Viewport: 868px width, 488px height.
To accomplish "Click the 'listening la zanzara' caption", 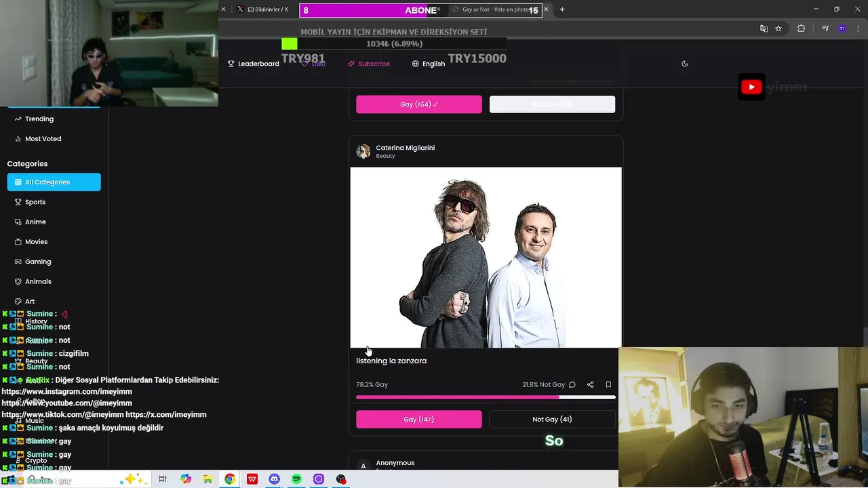I will 391,361.
